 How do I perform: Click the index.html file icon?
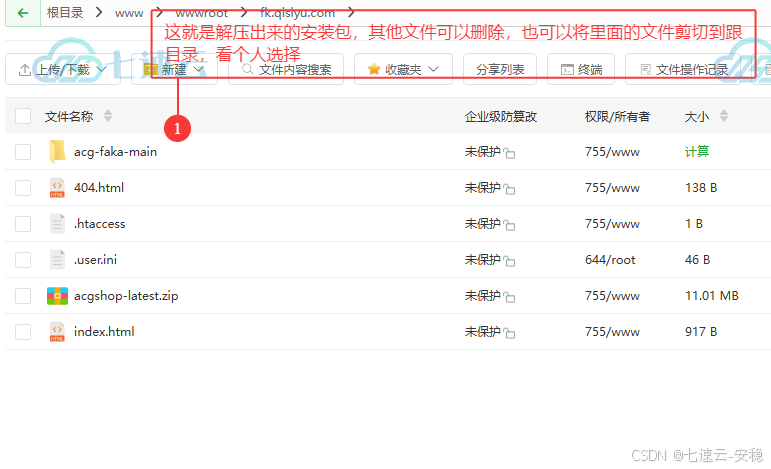click(57, 332)
